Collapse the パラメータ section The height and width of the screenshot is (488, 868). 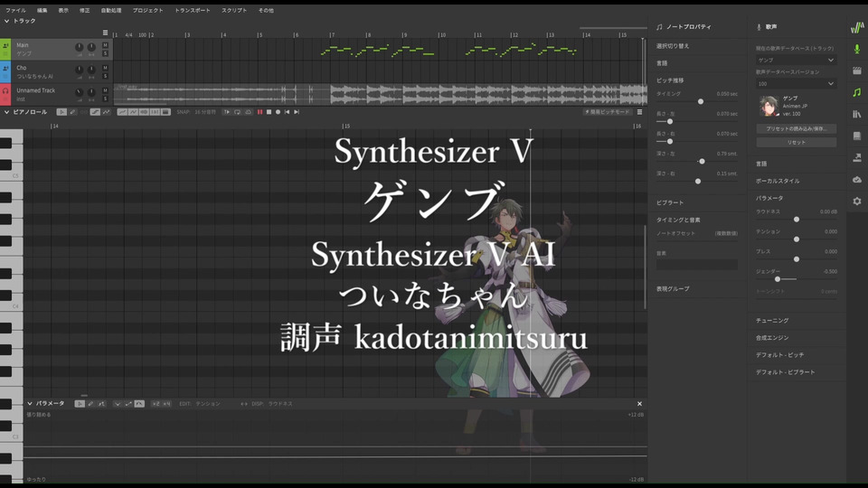click(x=30, y=404)
